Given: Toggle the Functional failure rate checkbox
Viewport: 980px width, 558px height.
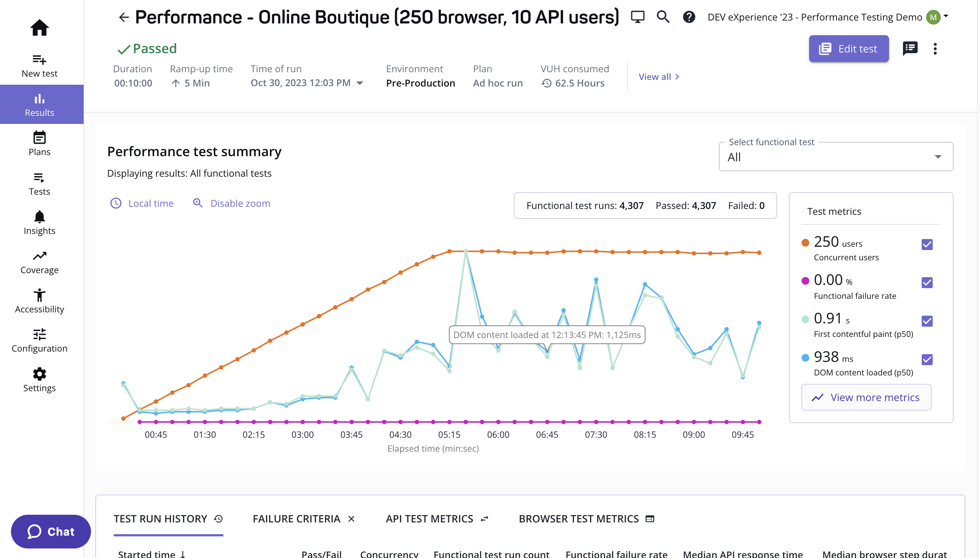Looking at the screenshot, I should pyautogui.click(x=927, y=283).
